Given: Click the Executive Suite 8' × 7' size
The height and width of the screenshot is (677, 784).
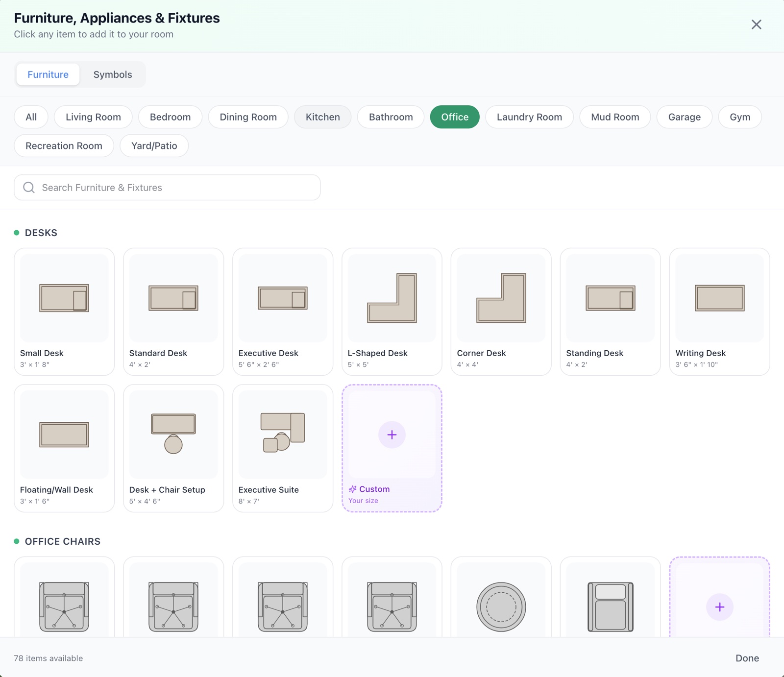Looking at the screenshot, I should point(249,501).
